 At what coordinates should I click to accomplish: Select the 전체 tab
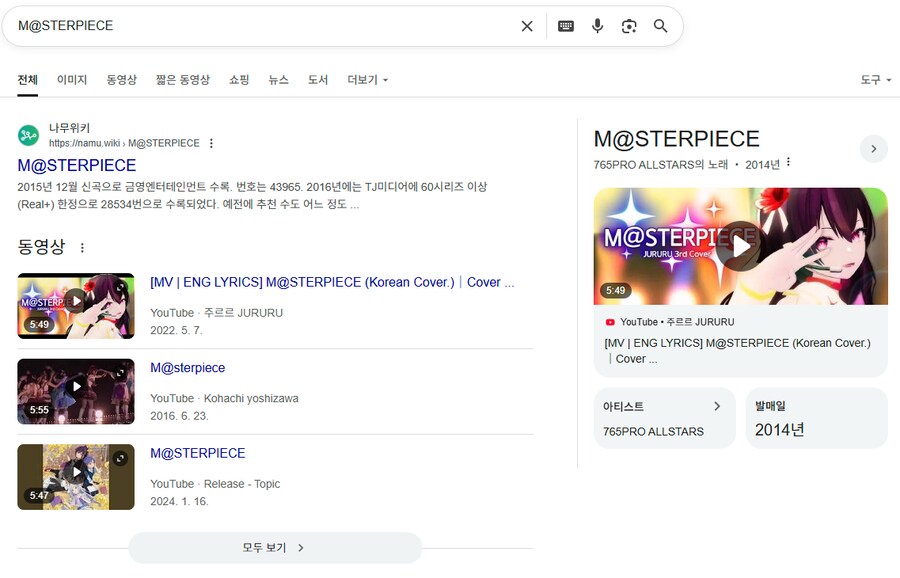pos(28,80)
